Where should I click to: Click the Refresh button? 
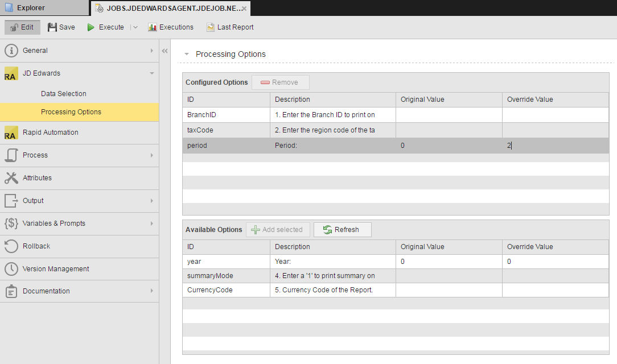click(342, 230)
